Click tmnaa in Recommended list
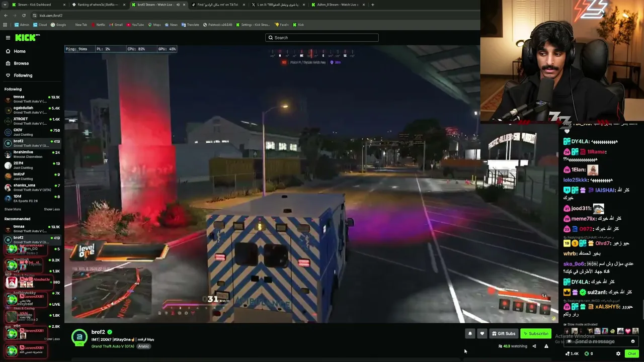This screenshot has width=644, height=362. pyautogui.click(x=32, y=228)
